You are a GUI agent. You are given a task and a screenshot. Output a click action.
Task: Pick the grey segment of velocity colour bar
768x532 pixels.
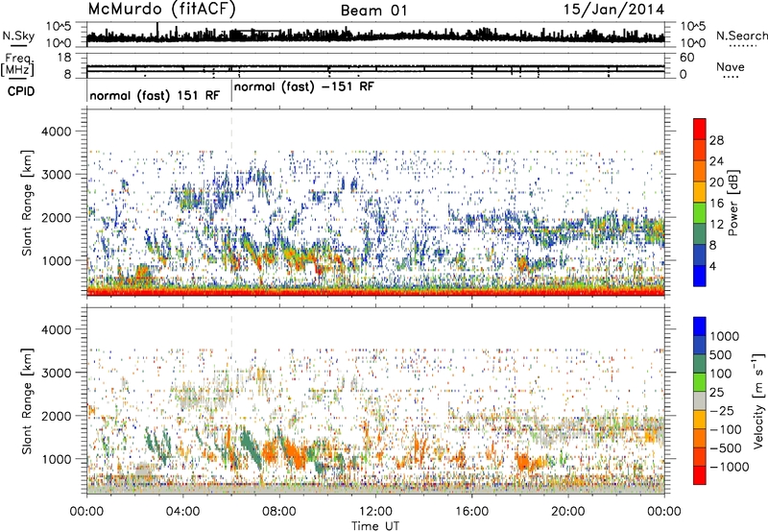tap(700, 400)
